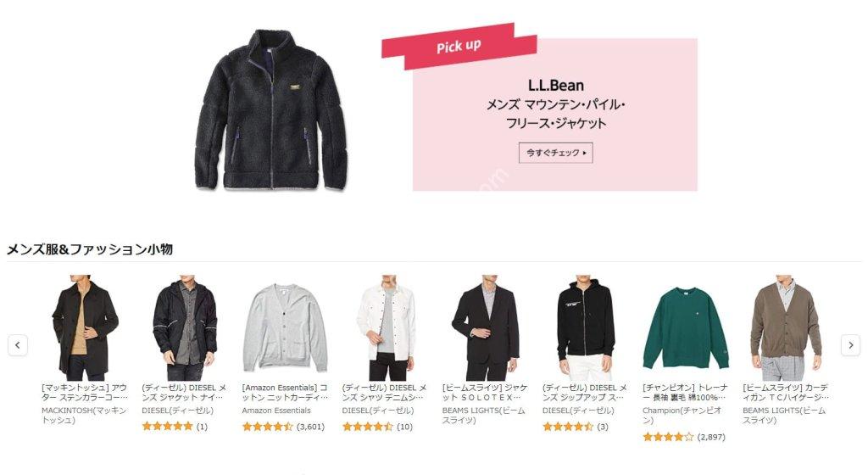Open the L.L.Bean fleece jacket image
The width and height of the screenshot is (868, 475).
pos(270,111)
